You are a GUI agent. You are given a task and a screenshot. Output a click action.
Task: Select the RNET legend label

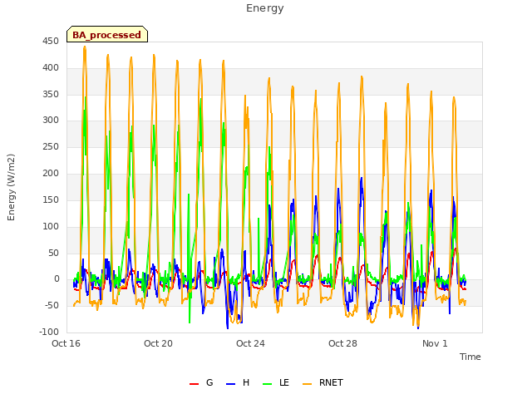pyautogui.click(x=331, y=382)
